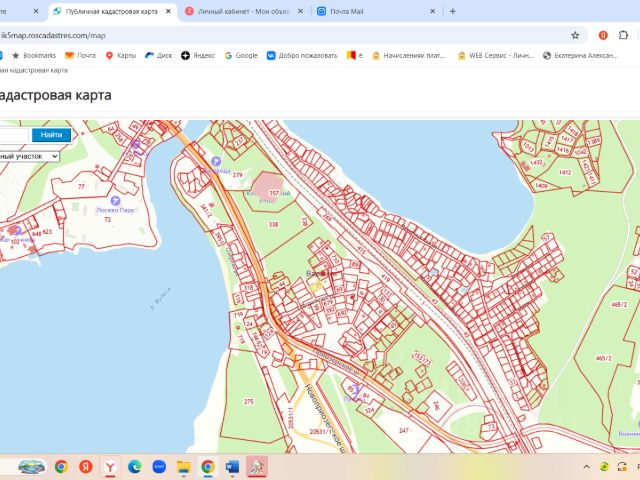Open Microsoft Edge from the taskbar
The width and height of the screenshot is (640, 480).
pos(134,466)
